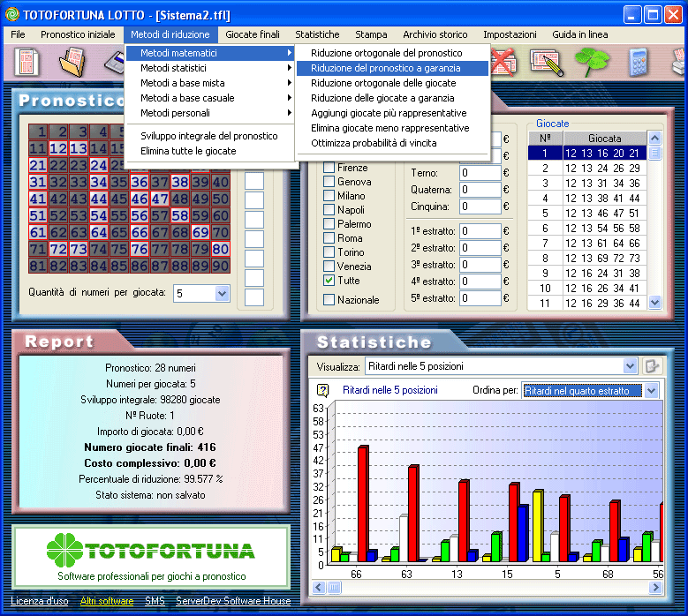Uncheck the Tutte wheel checkbox
The height and width of the screenshot is (616, 688).
click(x=329, y=281)
